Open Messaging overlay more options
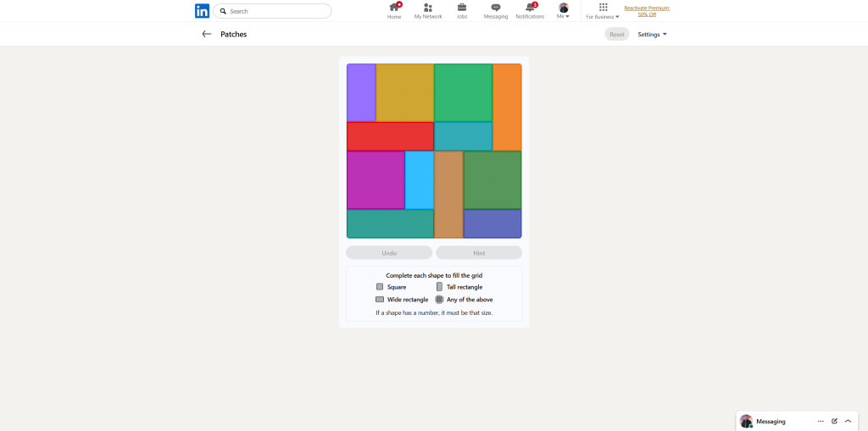 [x=821, y=421]
